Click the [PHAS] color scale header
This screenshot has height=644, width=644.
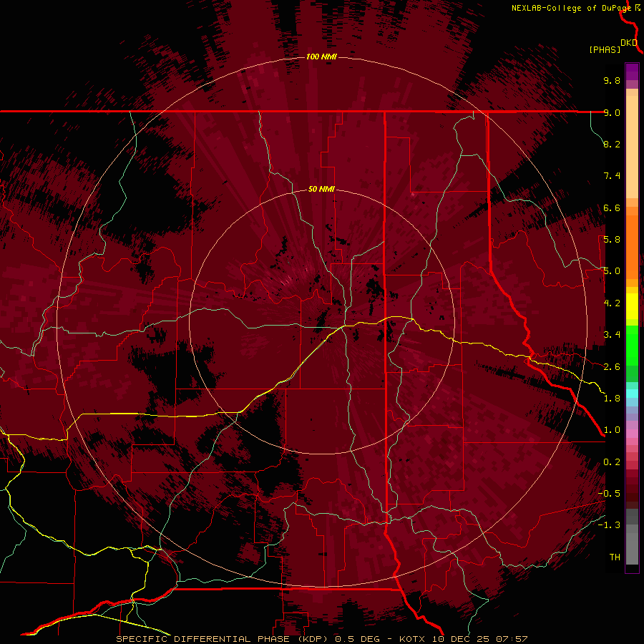(x=605, y=49)
